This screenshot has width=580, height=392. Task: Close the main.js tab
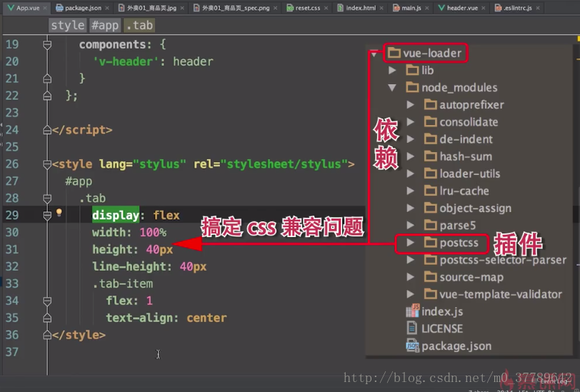[427, 8]
